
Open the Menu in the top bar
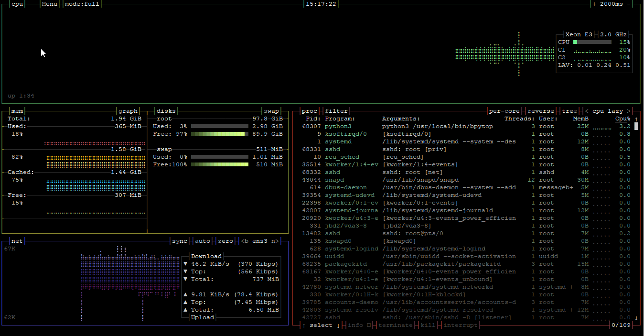click(x=50, y=4)
